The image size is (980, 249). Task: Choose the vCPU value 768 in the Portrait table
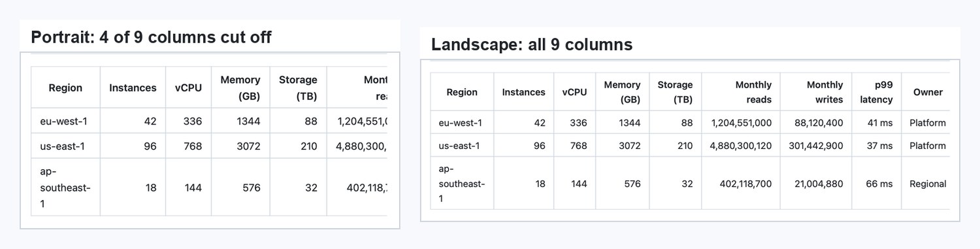click(x=188, y=146)
